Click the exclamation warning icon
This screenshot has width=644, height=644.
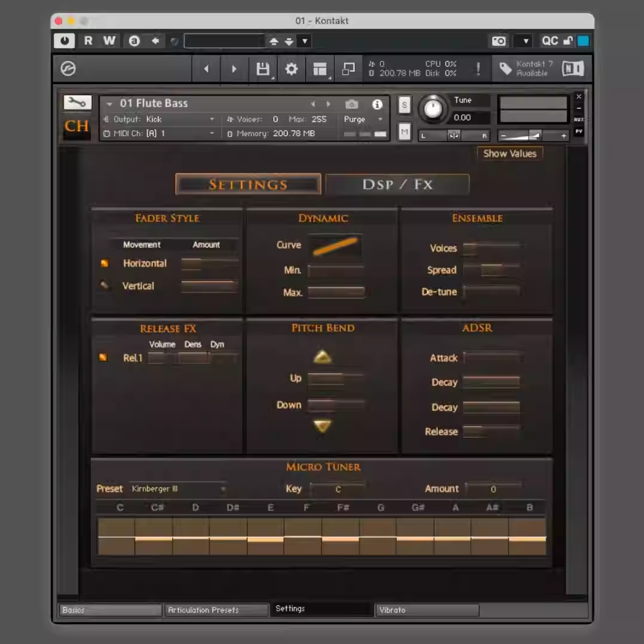coord(478,69)
